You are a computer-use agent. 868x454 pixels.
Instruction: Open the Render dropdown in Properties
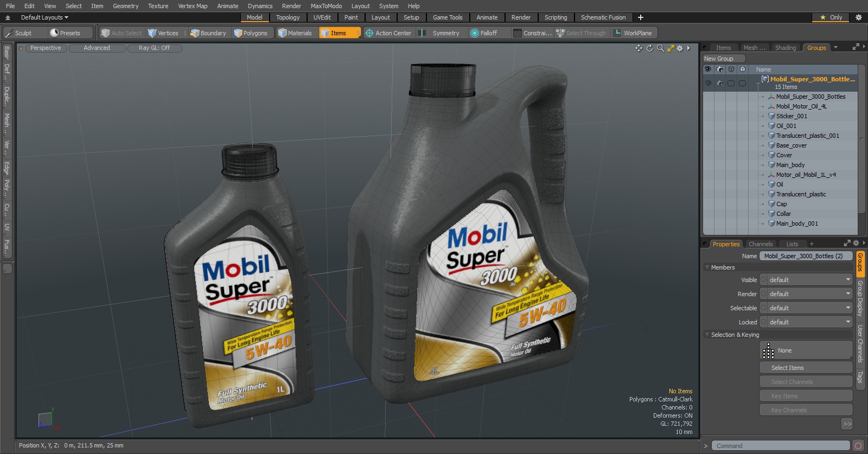click(x=806, y=294)
